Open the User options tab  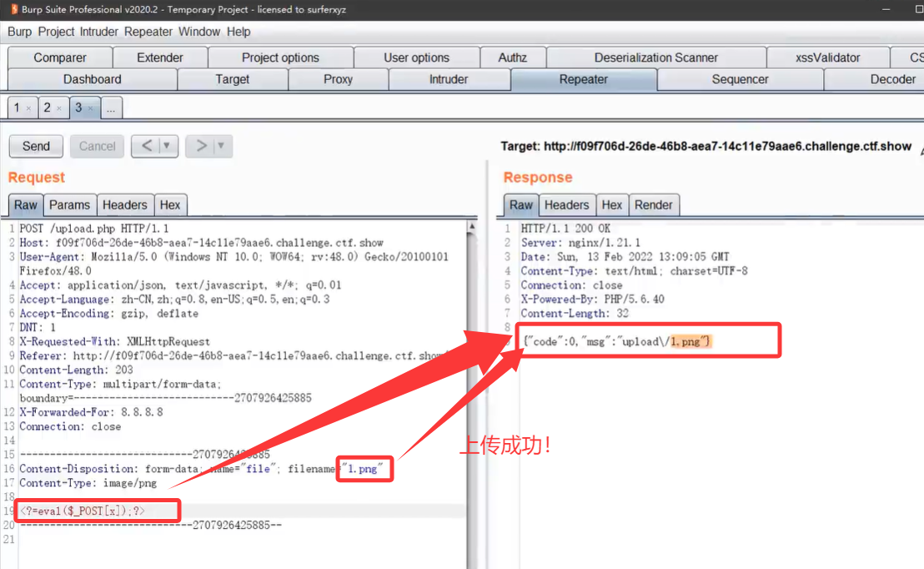click(x=417, y=58)
